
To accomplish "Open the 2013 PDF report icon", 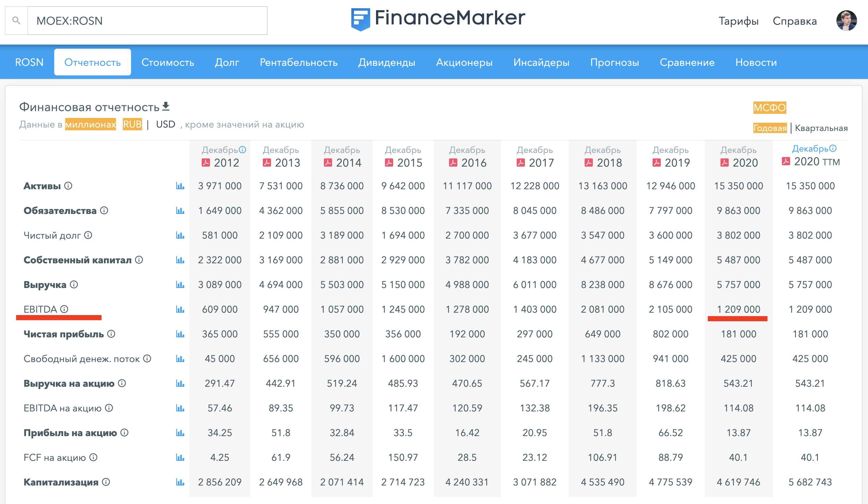I will pos(267,163).
